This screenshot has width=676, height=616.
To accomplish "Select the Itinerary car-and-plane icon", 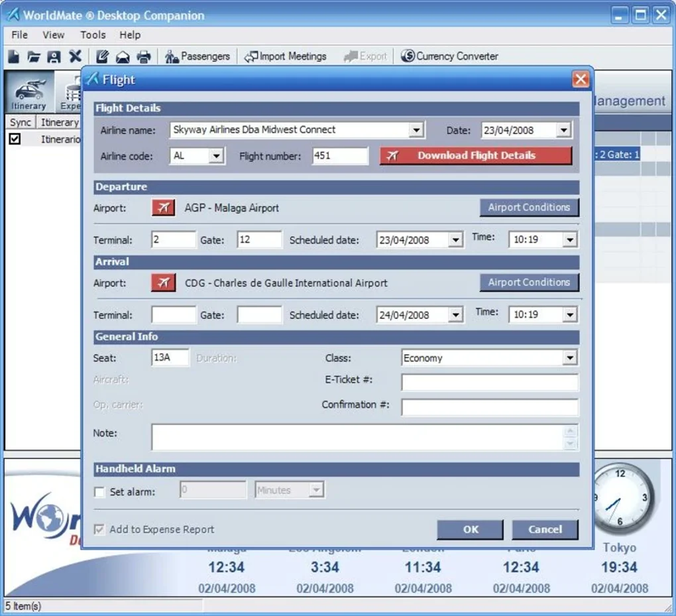I will (29, 92).
